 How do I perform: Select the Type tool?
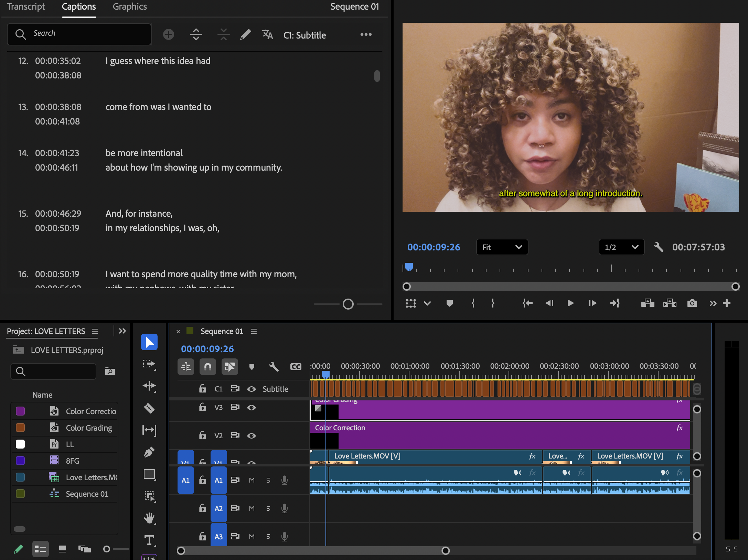click(149, 540)
